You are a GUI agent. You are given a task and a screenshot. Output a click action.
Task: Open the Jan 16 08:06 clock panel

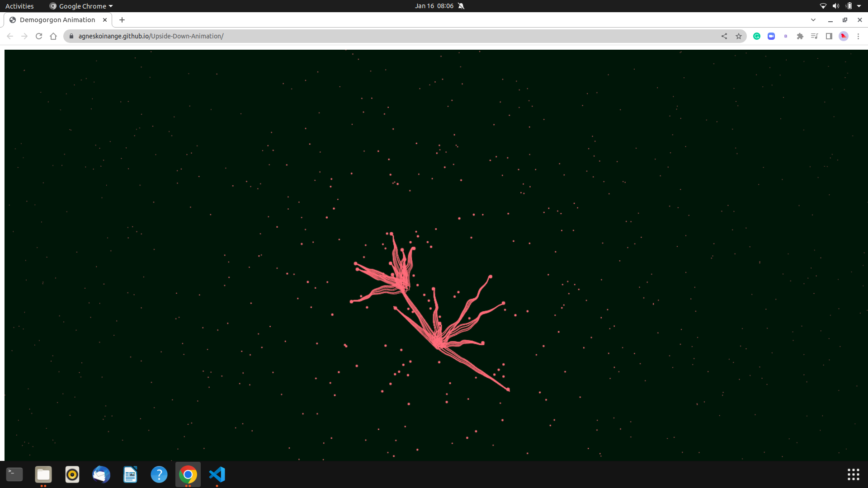pos(434,6)
